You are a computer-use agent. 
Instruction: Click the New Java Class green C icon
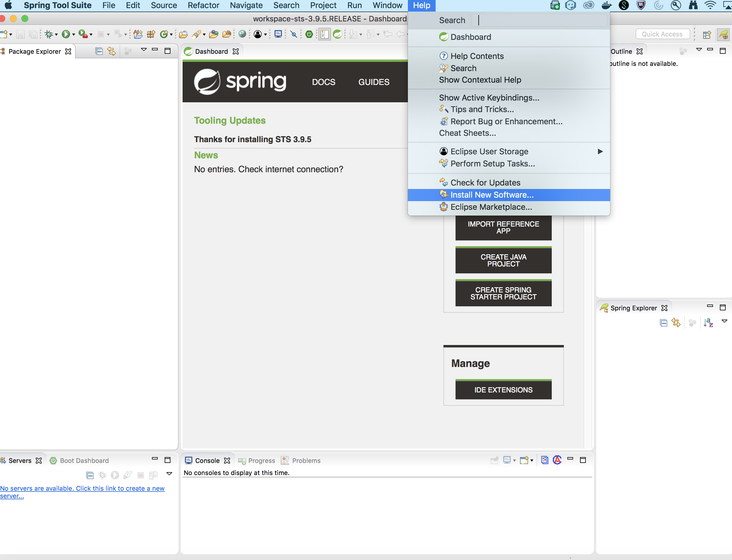tap(164, 34)
